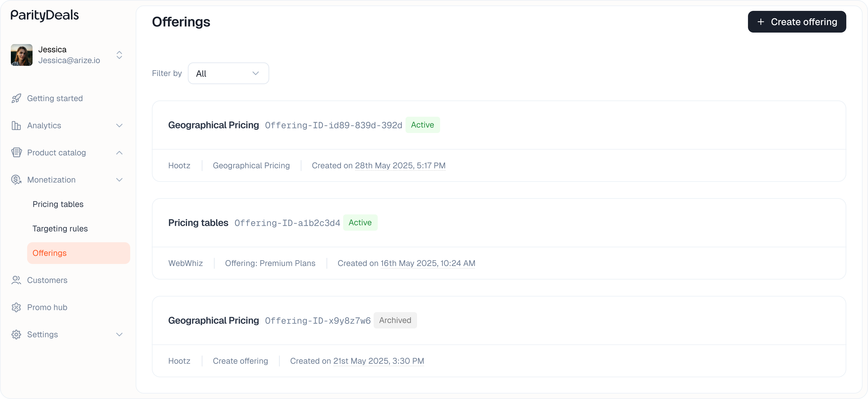Expand the Settings section chevron
The image size is (868, 399).
click(x=119, y=334)
